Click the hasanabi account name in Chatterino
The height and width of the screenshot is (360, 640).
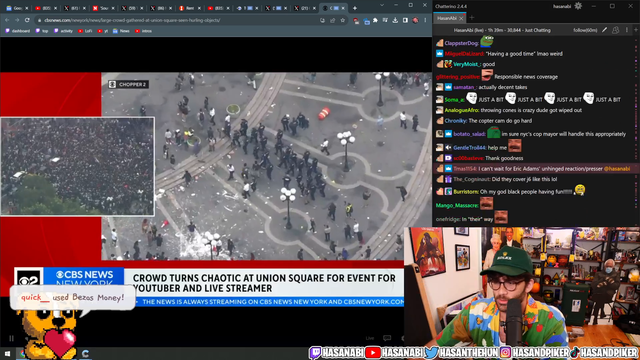tap(562, 6)
